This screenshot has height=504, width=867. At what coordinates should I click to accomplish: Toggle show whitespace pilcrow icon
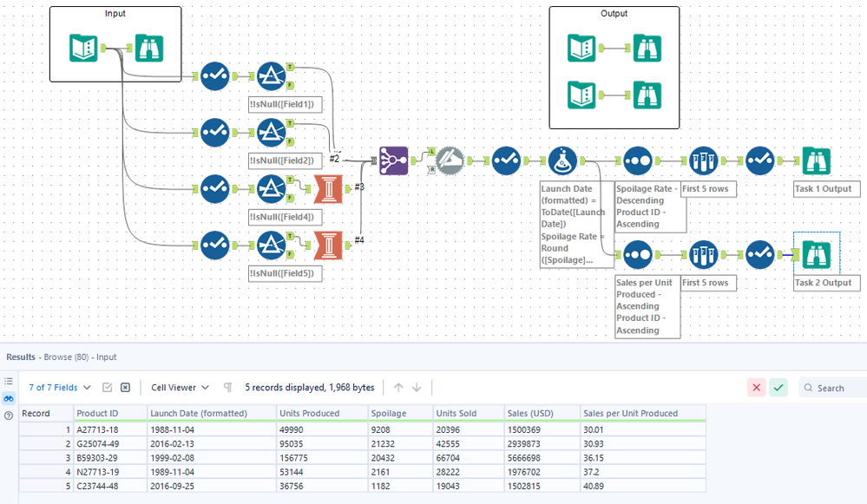click(x=227, y=388)
